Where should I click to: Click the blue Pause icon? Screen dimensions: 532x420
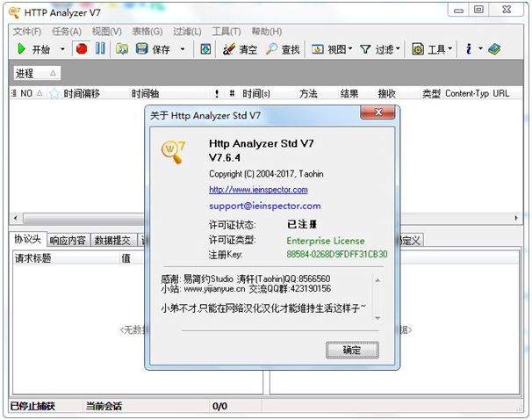pos(100,49)
